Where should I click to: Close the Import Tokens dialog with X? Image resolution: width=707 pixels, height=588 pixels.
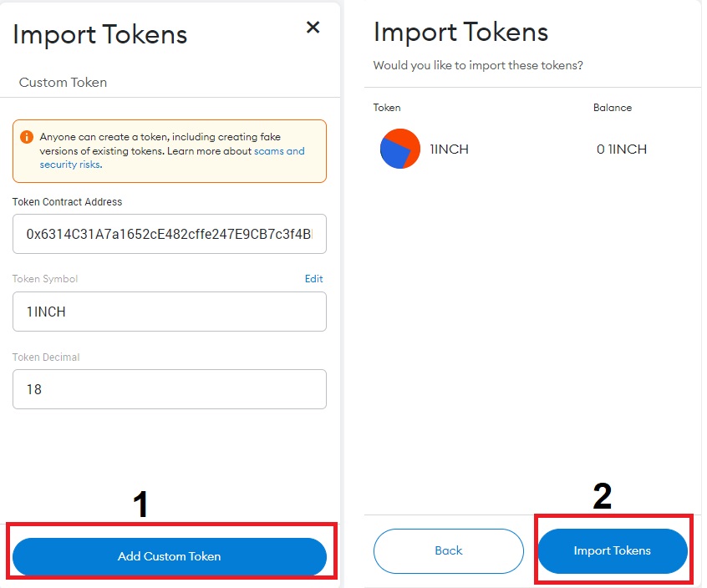[x=313, y=28]
